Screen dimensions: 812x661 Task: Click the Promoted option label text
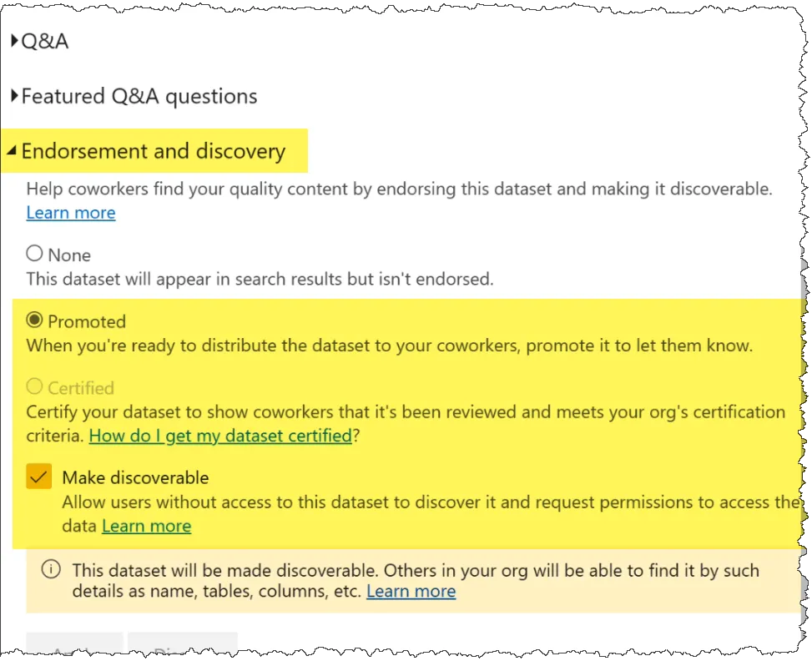[x=87, y=321]
